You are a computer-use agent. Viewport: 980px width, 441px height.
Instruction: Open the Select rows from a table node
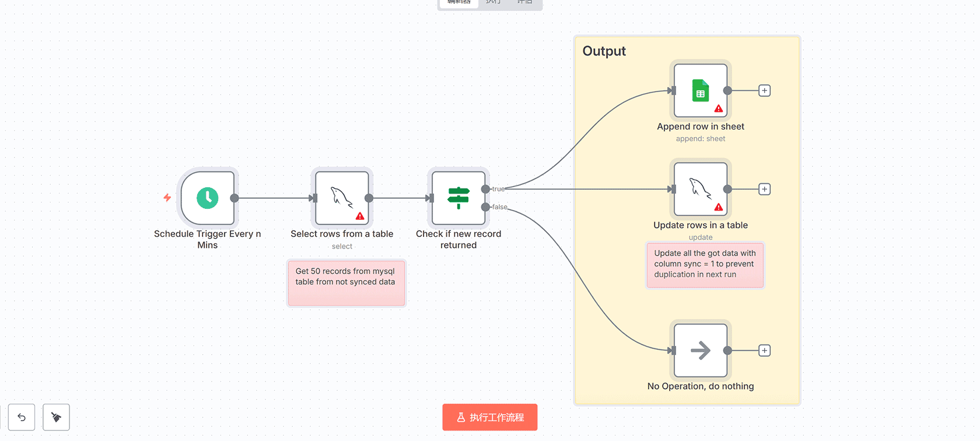click(342, 198)
